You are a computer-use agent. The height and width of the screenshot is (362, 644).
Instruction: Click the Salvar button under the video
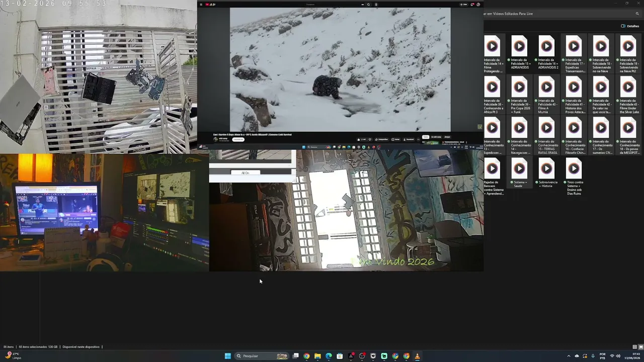point(395,139)
